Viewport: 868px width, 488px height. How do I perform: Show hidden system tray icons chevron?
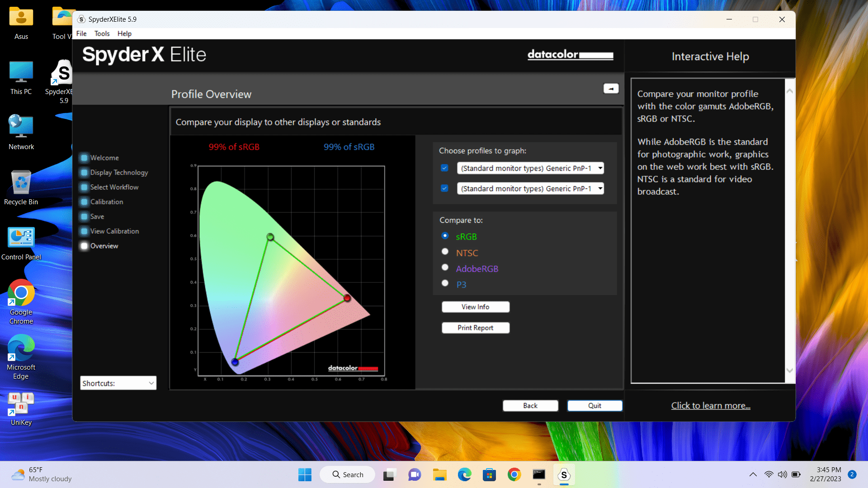pyautogui.click(x=753, y=474)
